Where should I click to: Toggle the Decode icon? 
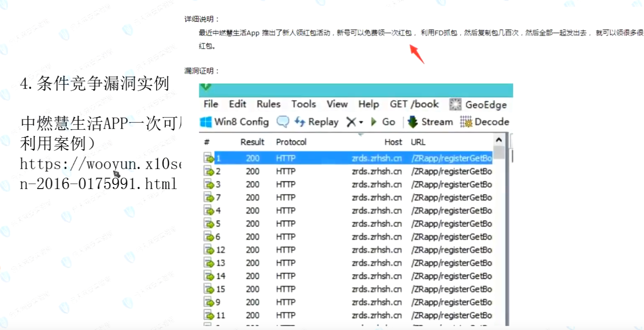[466, 122]
